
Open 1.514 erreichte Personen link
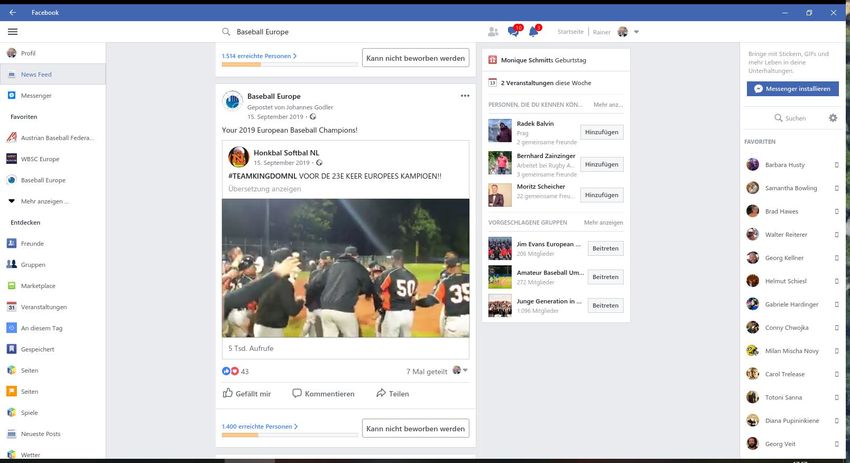[259, 56]
